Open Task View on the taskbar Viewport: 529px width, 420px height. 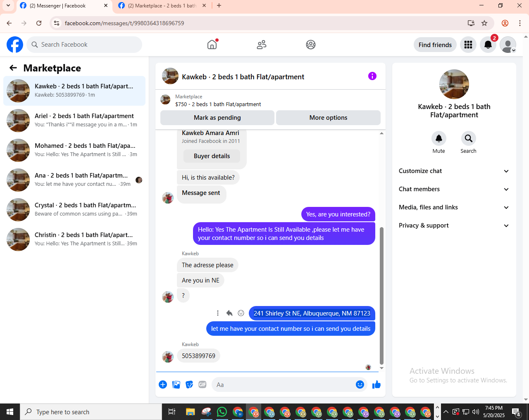[172, 412]
